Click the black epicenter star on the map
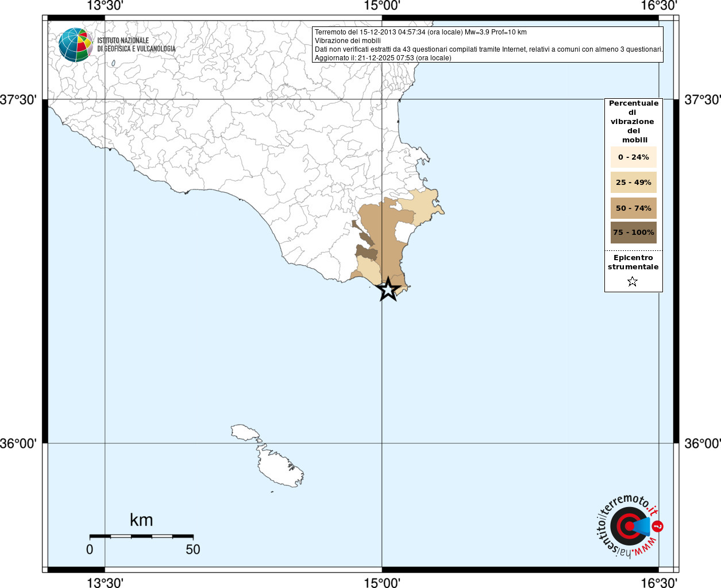The width and height of the screenshot is (721, 588). tap(388, 289)
